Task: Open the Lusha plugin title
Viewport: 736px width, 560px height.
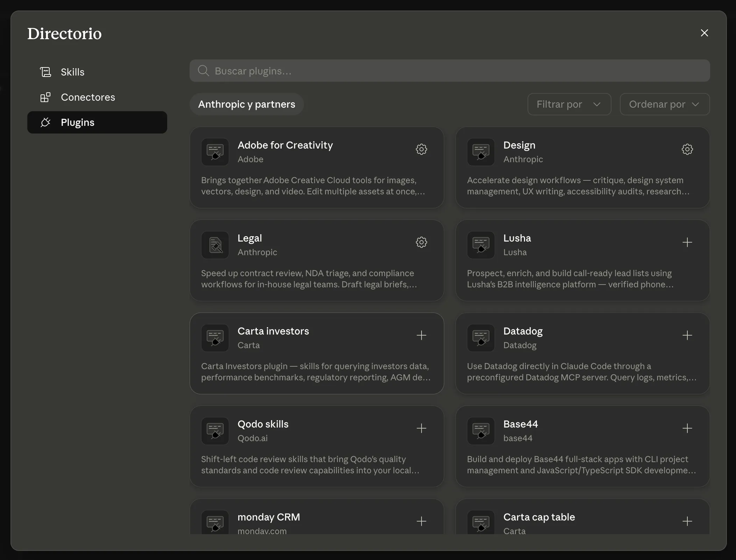Action: [x=517, y=238]
